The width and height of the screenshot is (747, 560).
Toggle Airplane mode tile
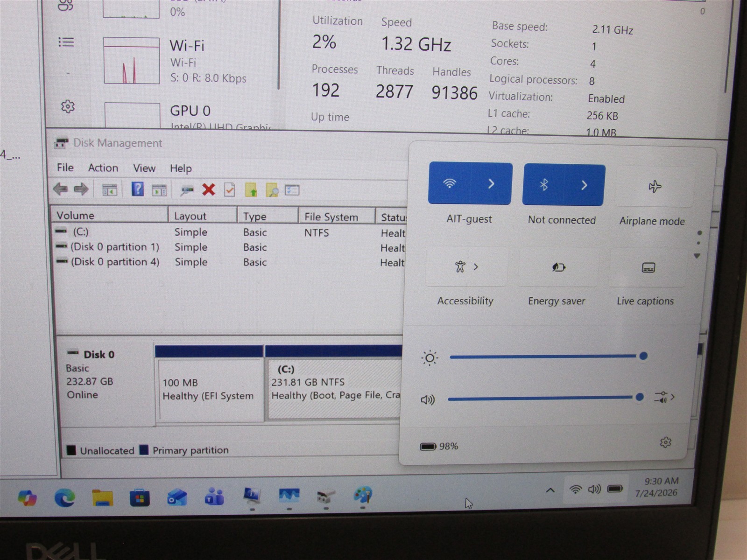(655, 187)
